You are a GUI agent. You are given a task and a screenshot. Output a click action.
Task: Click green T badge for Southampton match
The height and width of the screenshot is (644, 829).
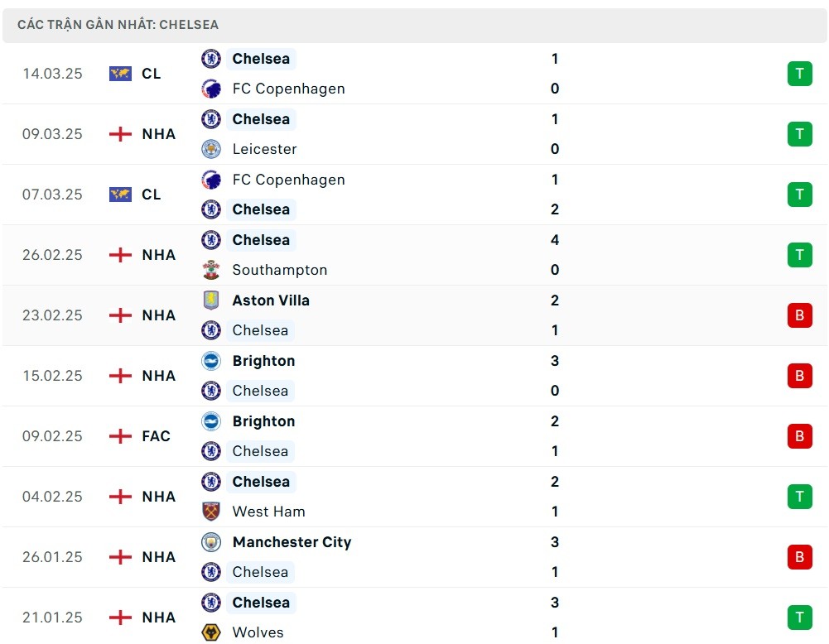(799, 255)
